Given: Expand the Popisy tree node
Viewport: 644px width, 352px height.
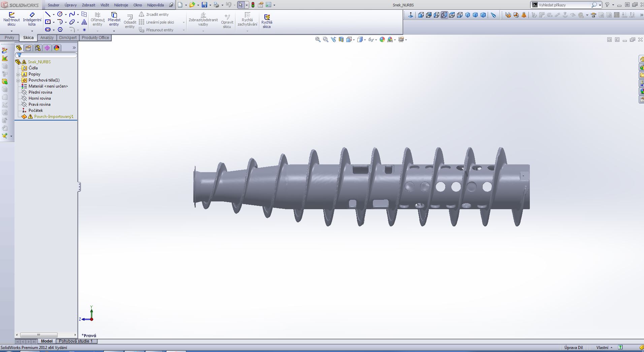Looking at the screenshot, I should pos(18,74).
